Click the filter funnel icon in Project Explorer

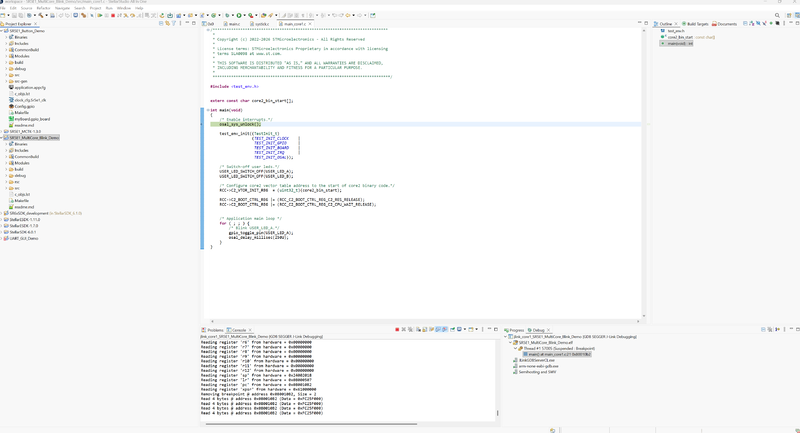click(x=173, y=23)
